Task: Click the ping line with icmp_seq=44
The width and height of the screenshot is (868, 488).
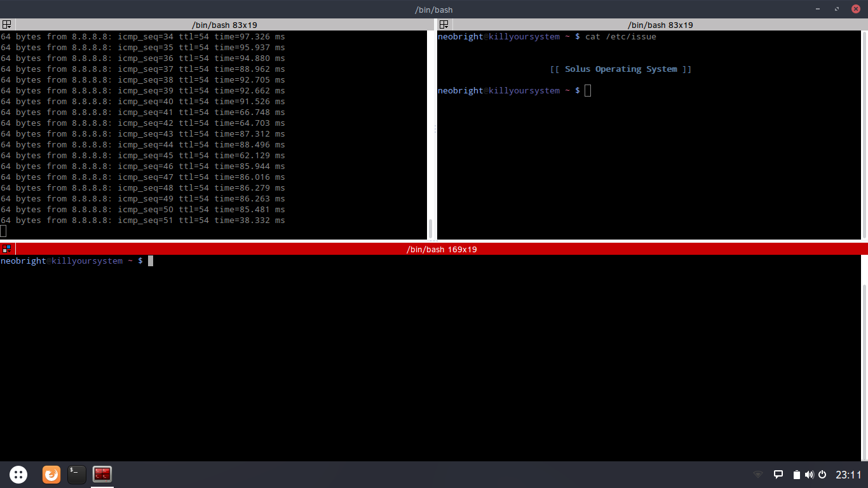Action: coord(143,145)
